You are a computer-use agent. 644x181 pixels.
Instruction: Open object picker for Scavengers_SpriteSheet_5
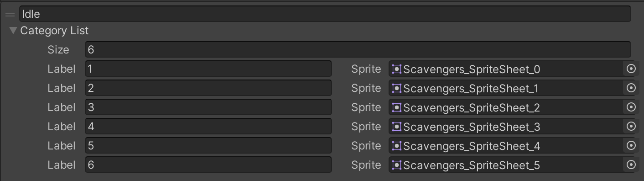coord(631,165)
